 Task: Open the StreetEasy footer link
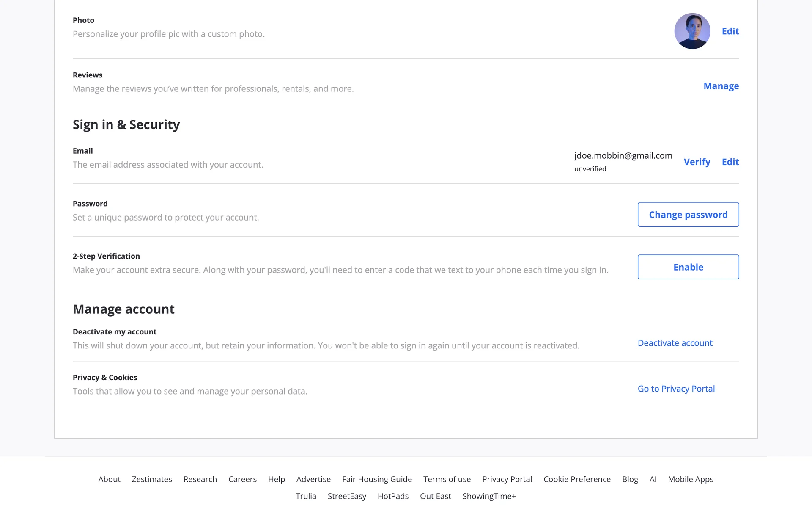click(347, 496)
